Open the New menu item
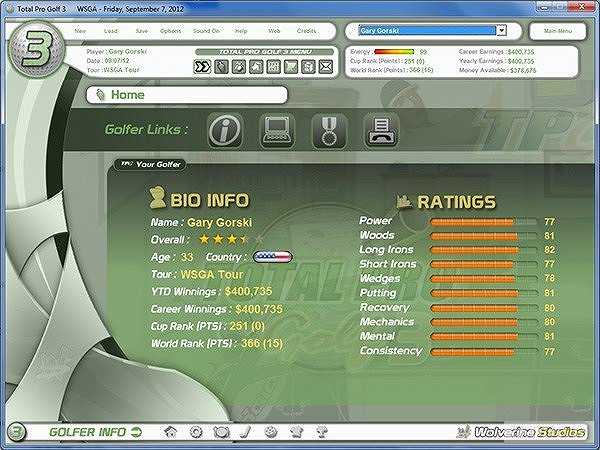Image resolution: width=600 pixels, height=450 pixels. [x=80, y=31]
